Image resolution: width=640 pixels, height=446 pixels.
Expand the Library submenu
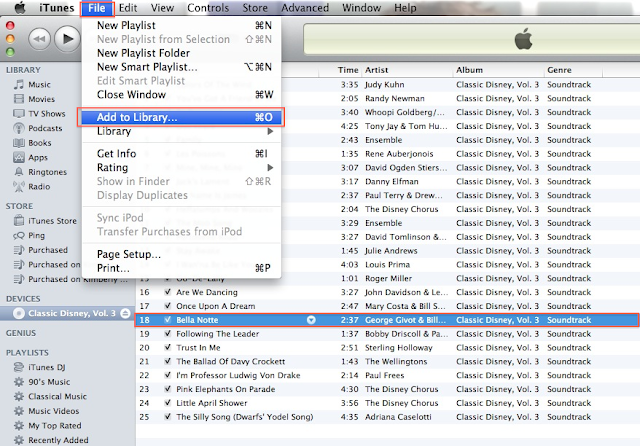(x=181, y=131)
